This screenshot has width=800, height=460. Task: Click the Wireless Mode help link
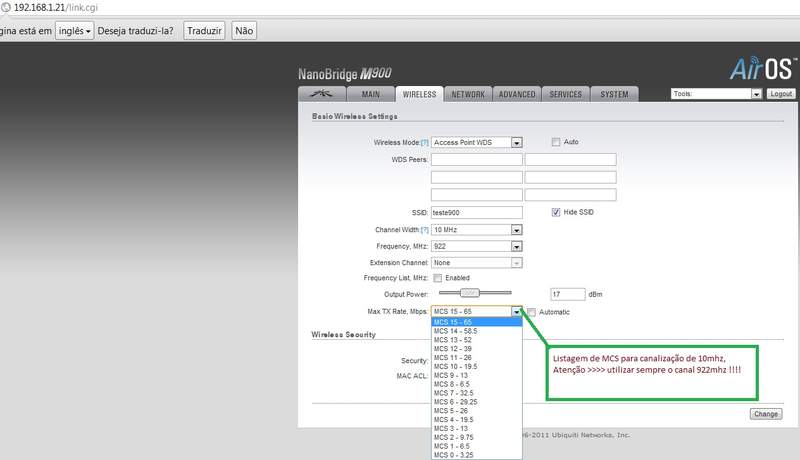(x=424, y=143)
